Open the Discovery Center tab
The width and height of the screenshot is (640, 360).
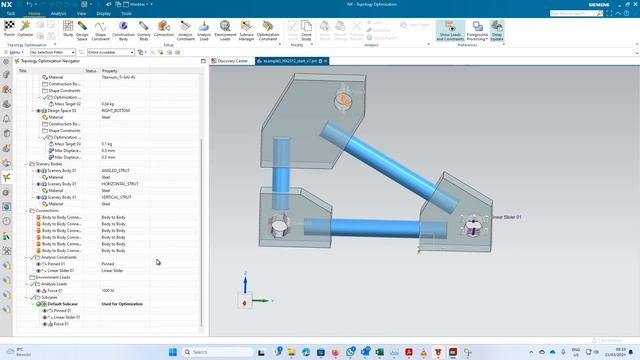click(230, 61)
